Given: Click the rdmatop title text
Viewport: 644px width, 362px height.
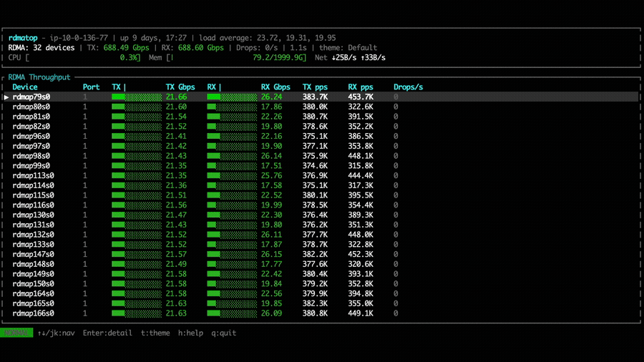Looking at the screenshot, I should point(23,38).
